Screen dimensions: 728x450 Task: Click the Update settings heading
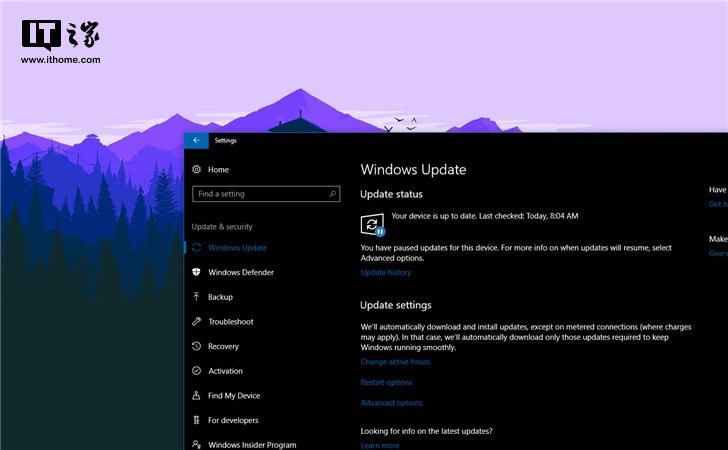click(396, 305)
